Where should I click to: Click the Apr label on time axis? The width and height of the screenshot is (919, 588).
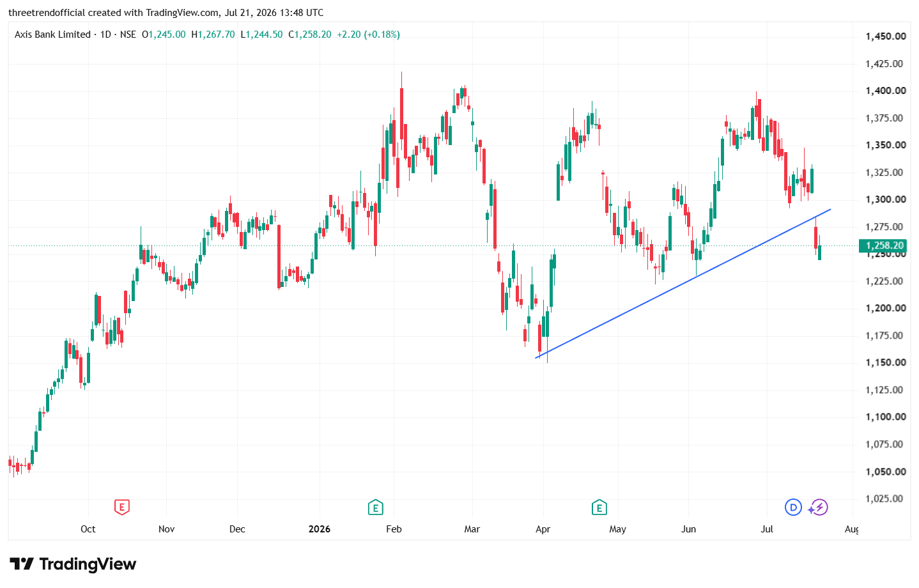[x=543, y=529]
